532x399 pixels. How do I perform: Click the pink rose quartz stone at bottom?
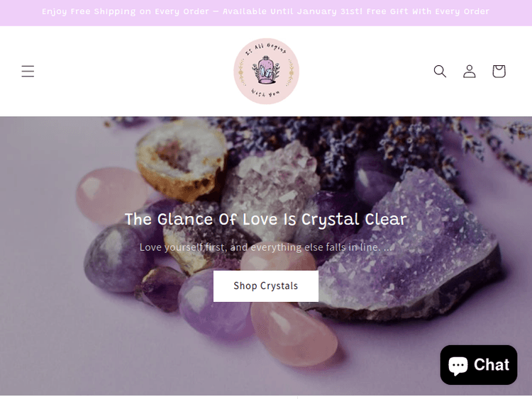pos(294,337)
